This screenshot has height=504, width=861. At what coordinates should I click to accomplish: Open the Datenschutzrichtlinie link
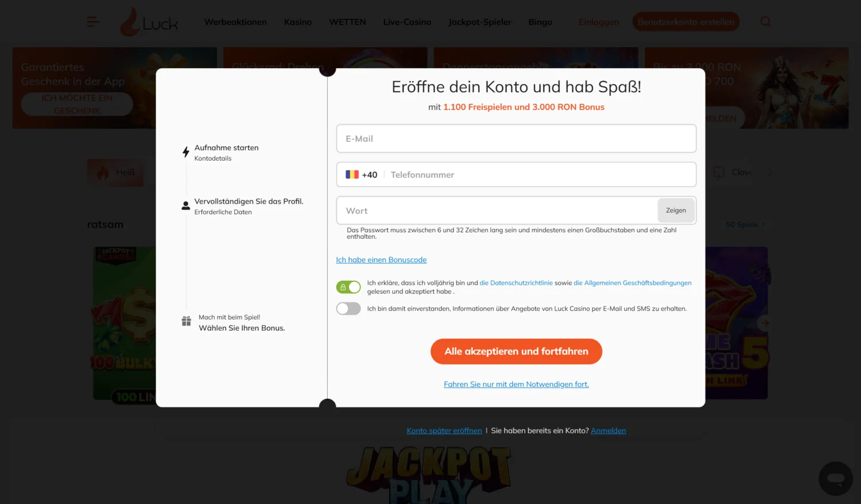[x=516, y=283]
